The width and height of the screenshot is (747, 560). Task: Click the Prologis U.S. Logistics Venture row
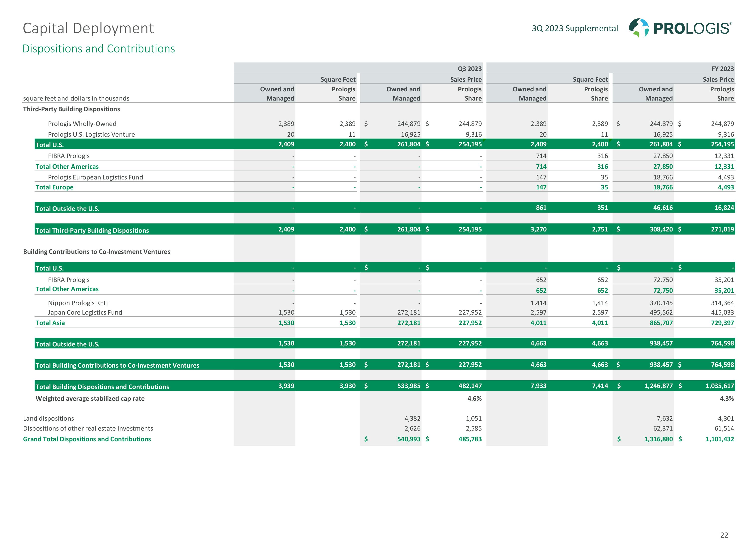91,134
